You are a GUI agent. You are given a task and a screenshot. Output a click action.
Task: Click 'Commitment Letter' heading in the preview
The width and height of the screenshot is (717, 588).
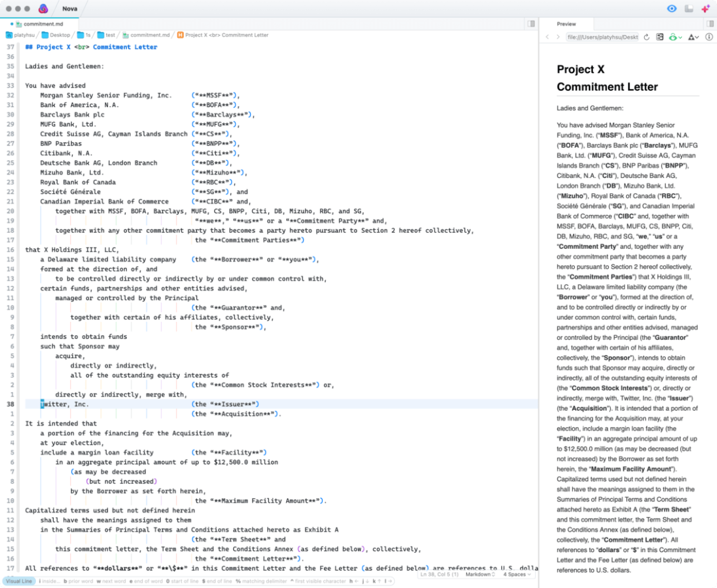(x=607, y=87)
